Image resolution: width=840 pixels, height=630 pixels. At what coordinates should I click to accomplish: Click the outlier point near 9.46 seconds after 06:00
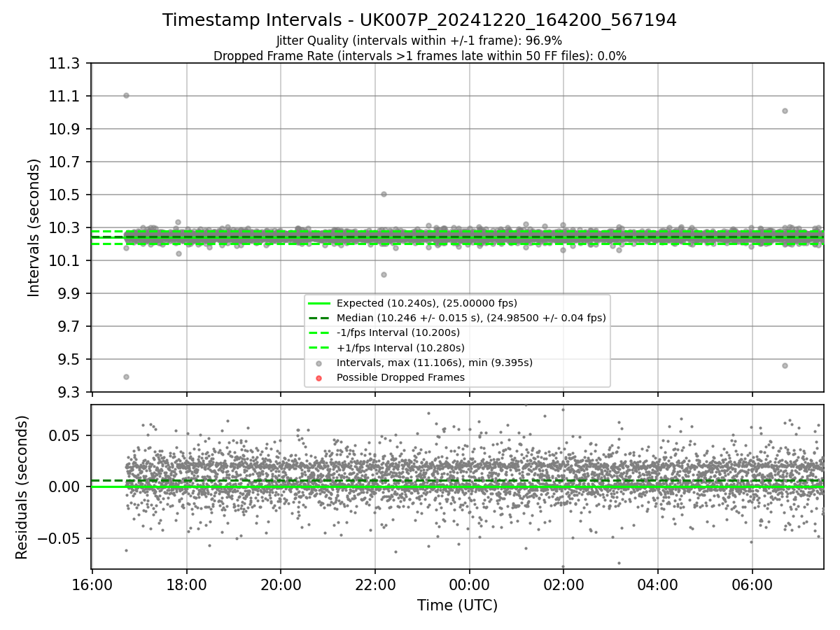(785, 365)
